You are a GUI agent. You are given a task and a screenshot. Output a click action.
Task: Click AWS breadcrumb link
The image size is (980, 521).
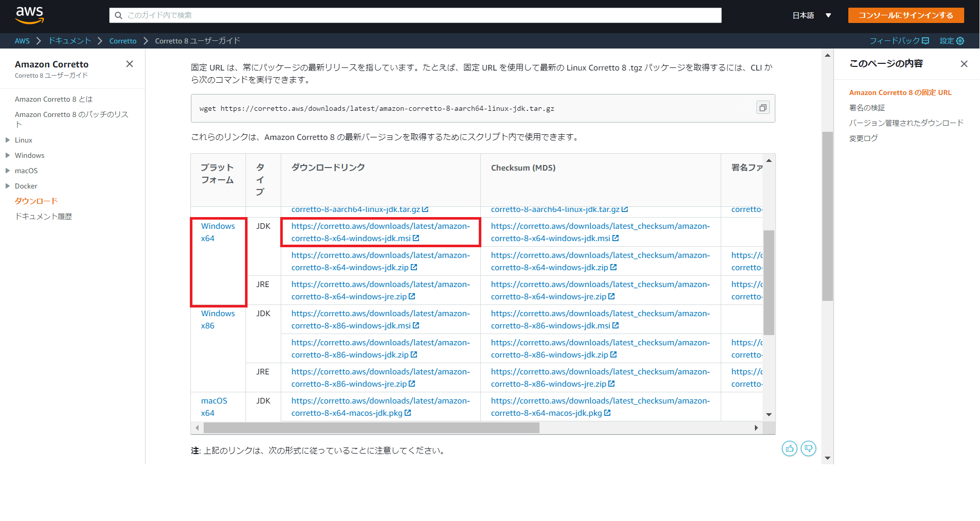22,41
